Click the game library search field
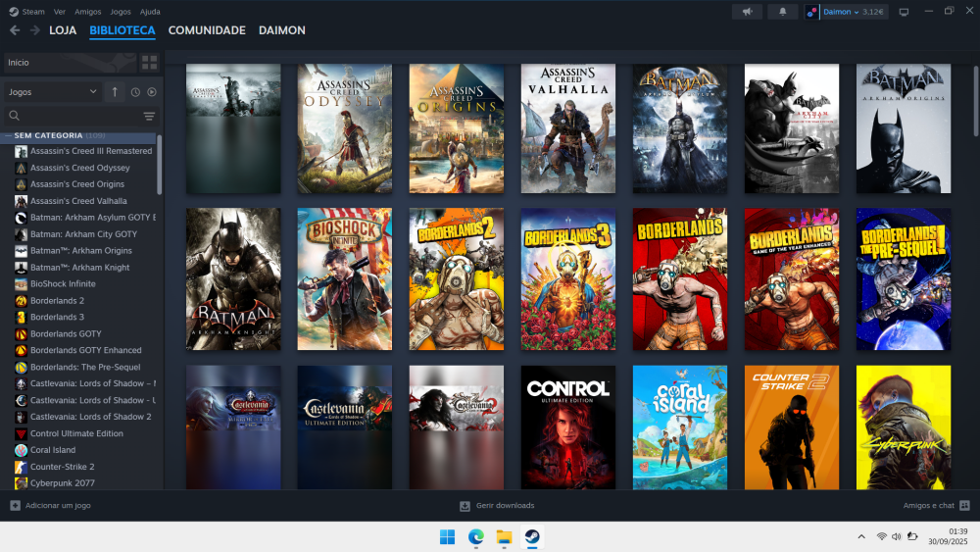Viewport: 980px width, 552px height. pyautogui.click(x=80, y=116)
